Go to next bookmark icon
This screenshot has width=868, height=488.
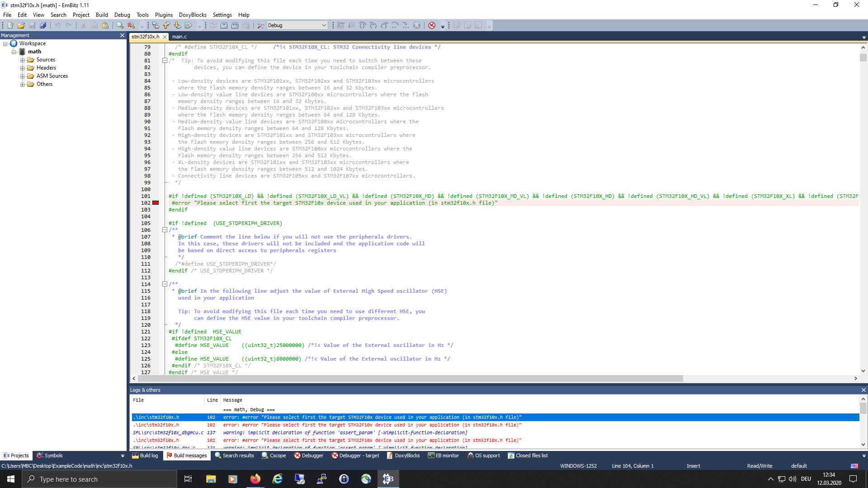(x=178, y=25)
